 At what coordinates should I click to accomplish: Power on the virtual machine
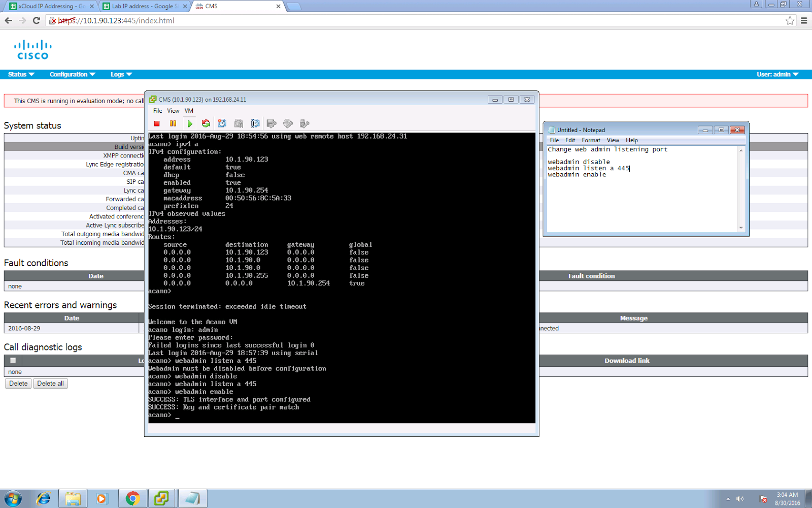point(189,123)
